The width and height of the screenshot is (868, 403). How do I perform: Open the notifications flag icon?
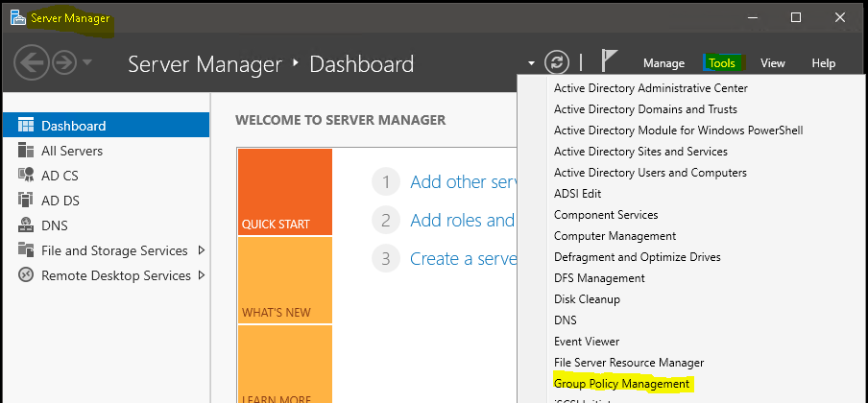(x=609, y=62)
